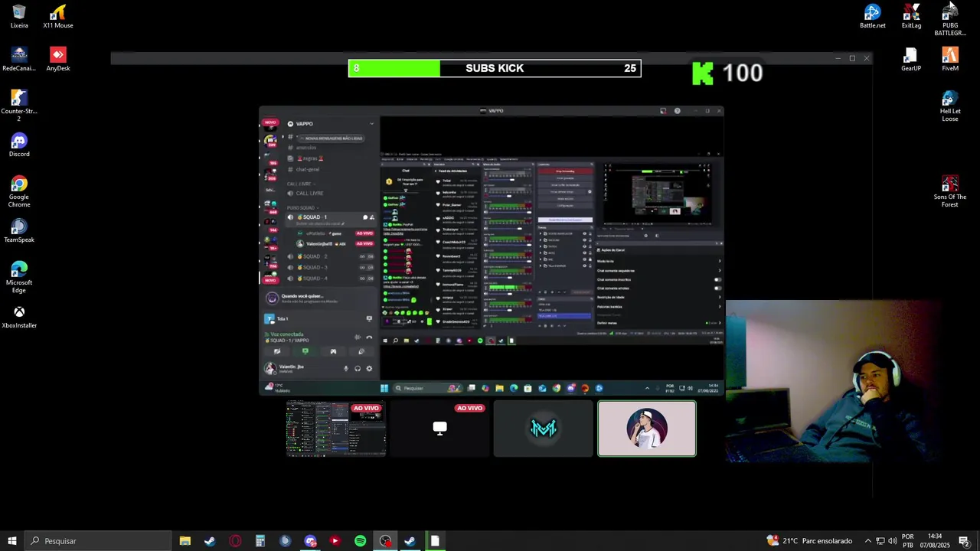980x551 pixels.
Task: Launch Counter-Strike 2 desktop shortcut
Action: 19,105
